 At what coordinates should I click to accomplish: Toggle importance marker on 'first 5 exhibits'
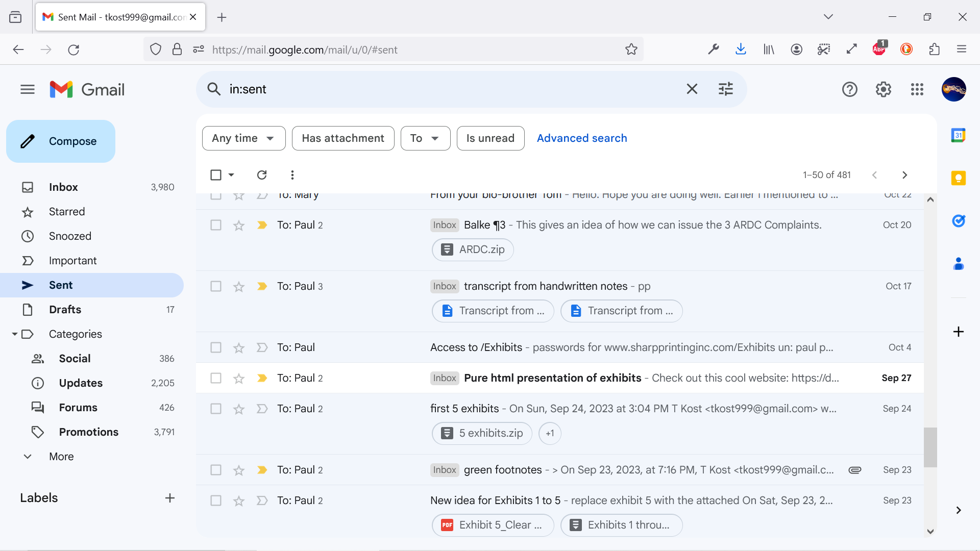262,409
